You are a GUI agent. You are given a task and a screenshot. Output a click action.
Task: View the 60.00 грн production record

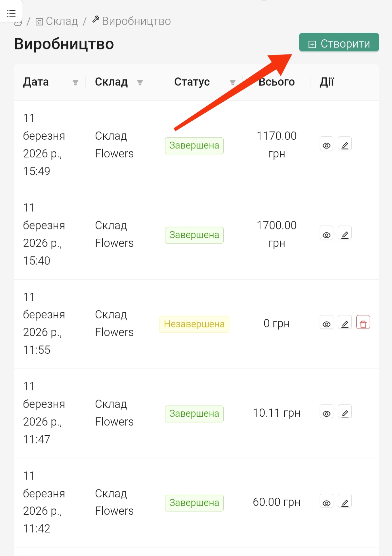[327, 502]
